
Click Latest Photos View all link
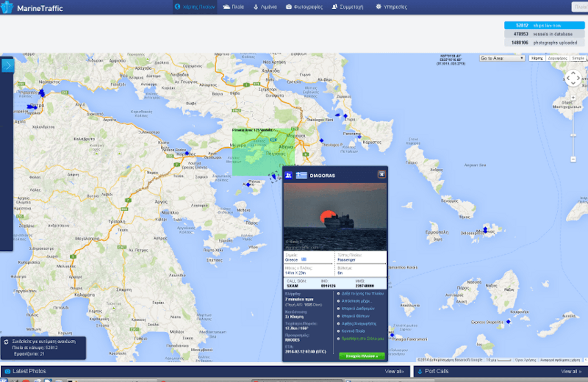(x=394, y=371)
